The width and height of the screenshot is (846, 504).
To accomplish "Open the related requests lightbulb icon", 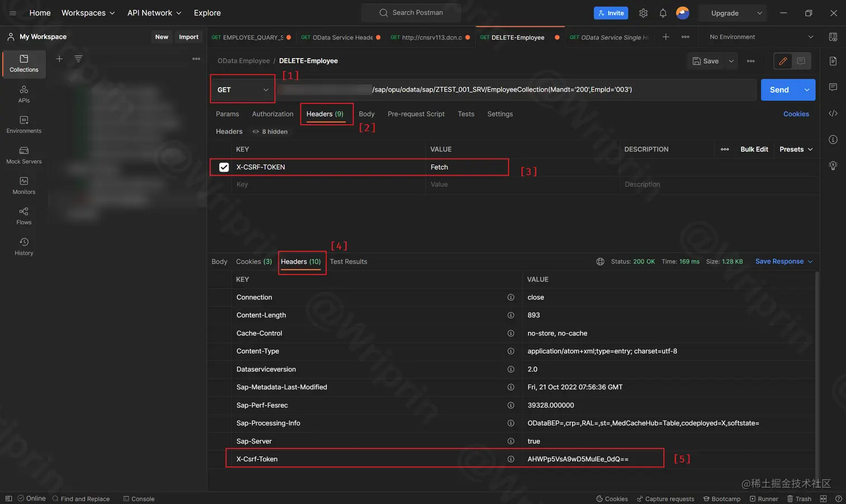I will coord(833,166).
